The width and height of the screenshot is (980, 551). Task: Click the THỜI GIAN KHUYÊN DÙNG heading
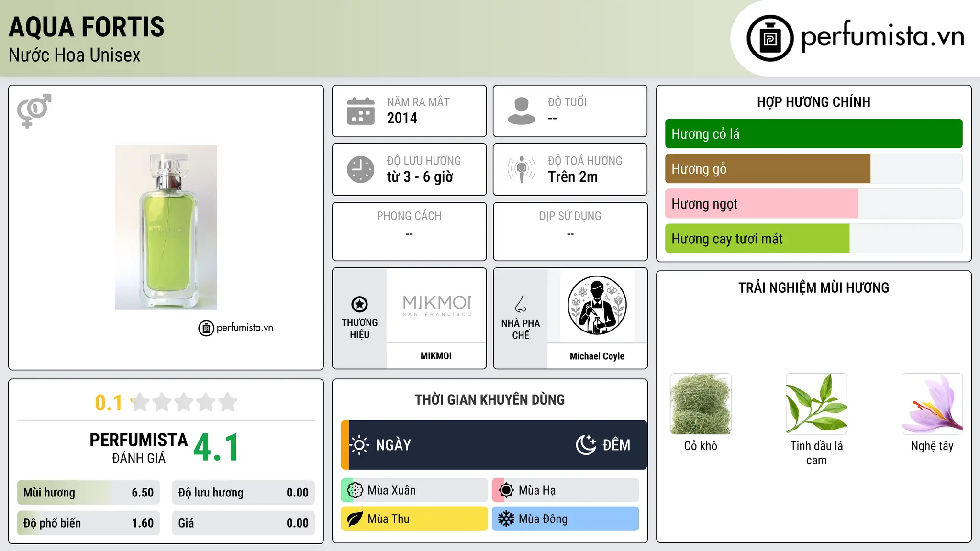click(x=490, y=400)
